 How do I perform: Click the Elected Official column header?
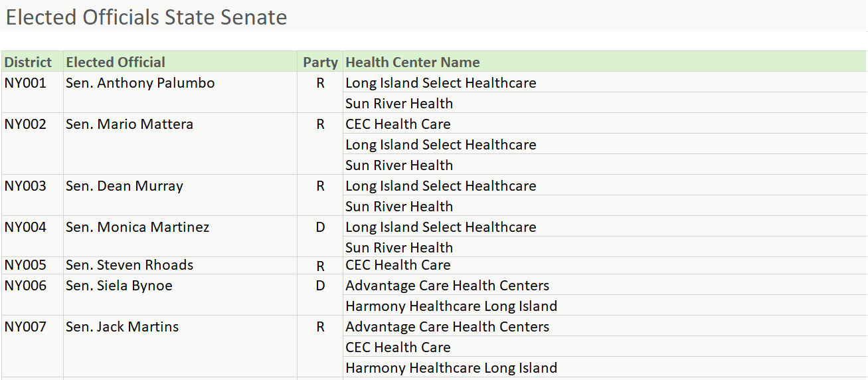click(x=116, y=62)
